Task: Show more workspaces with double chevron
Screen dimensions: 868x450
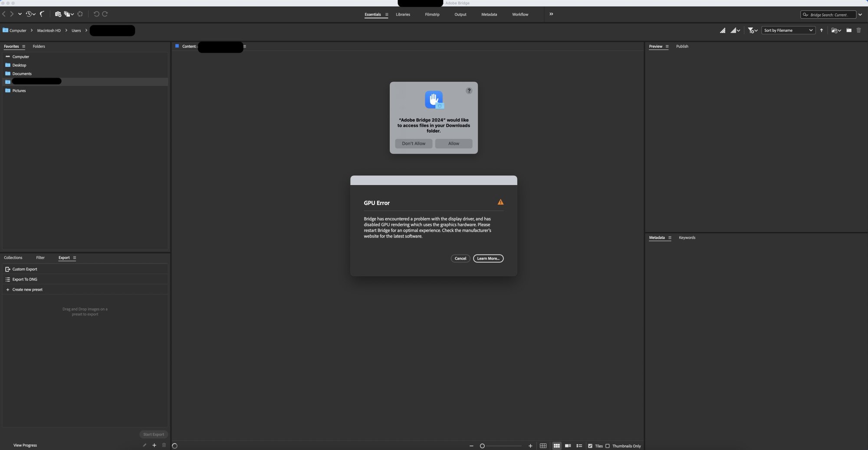Action: click(551, 14)
